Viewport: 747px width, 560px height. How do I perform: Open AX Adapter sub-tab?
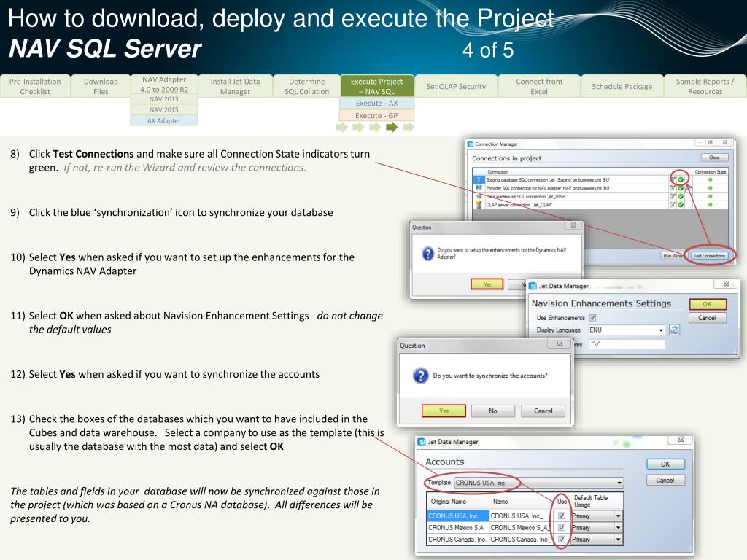point(164,120)
